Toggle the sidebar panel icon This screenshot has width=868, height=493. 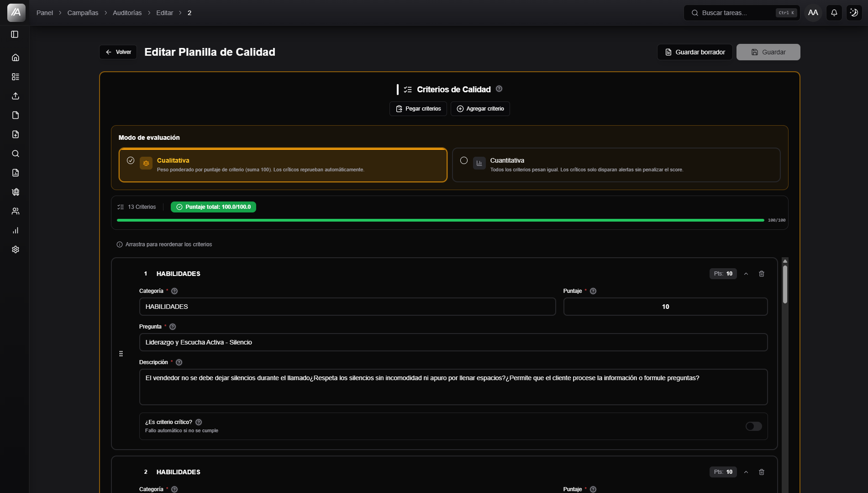[15, 34]
